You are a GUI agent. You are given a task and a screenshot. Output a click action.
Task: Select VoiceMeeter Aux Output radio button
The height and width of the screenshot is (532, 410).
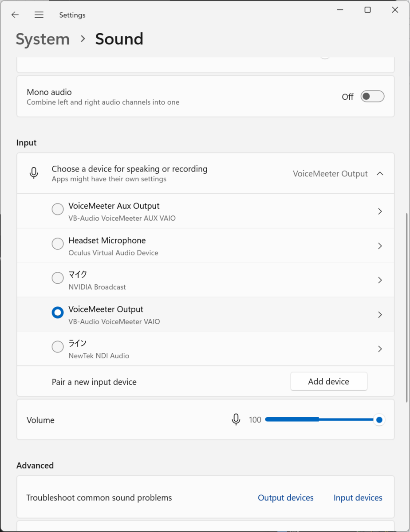[x=58, y=209]
